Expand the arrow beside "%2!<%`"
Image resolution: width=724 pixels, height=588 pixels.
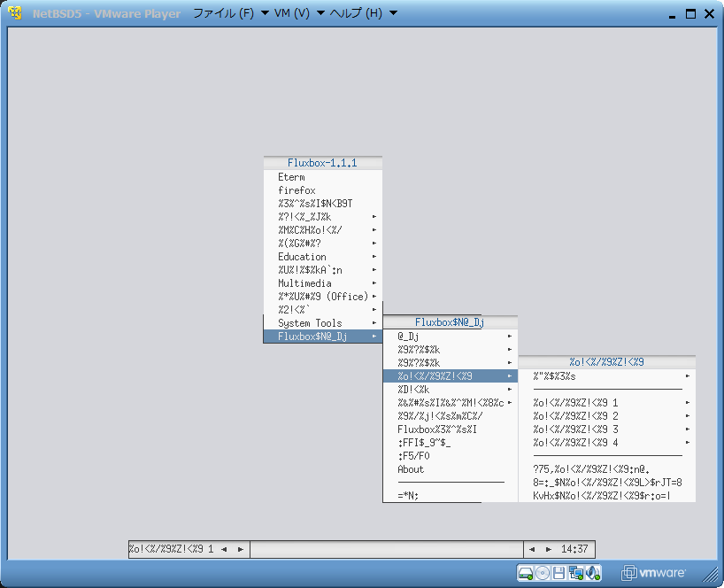coord(374,310)
